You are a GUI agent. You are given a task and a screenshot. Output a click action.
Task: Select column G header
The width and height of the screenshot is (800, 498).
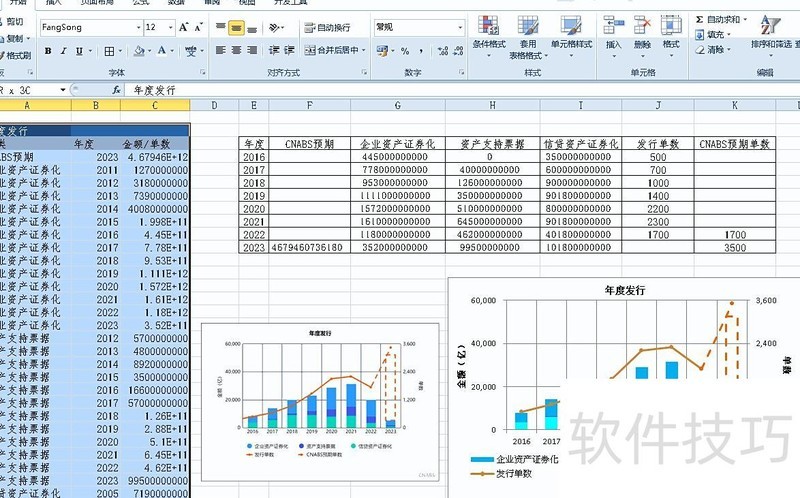point(398,105)
